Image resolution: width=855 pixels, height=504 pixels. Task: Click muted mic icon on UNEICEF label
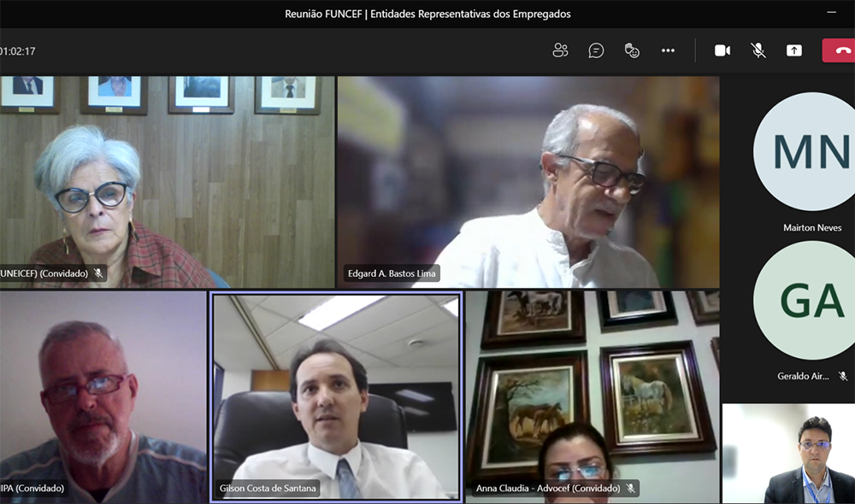(x=98, y=273)
